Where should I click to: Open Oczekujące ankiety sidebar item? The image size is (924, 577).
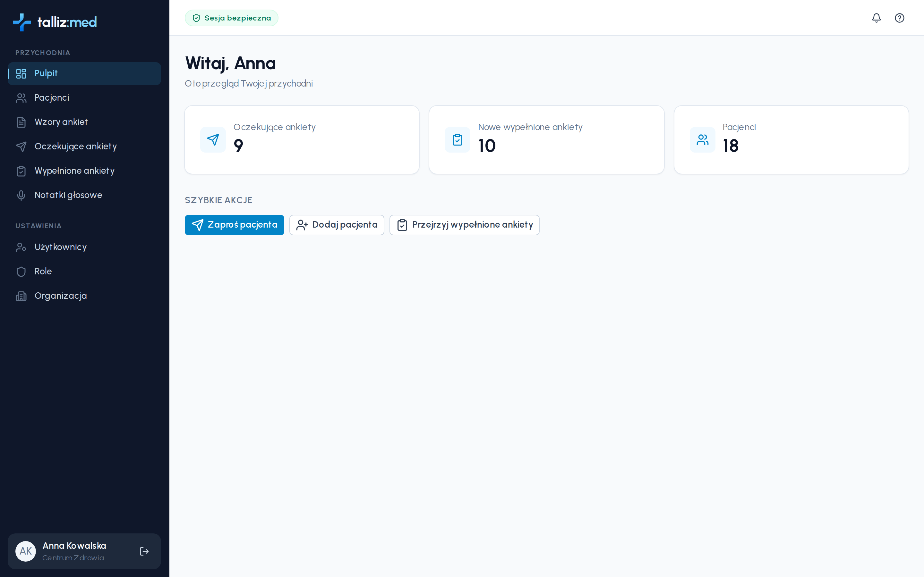(84, 146)
